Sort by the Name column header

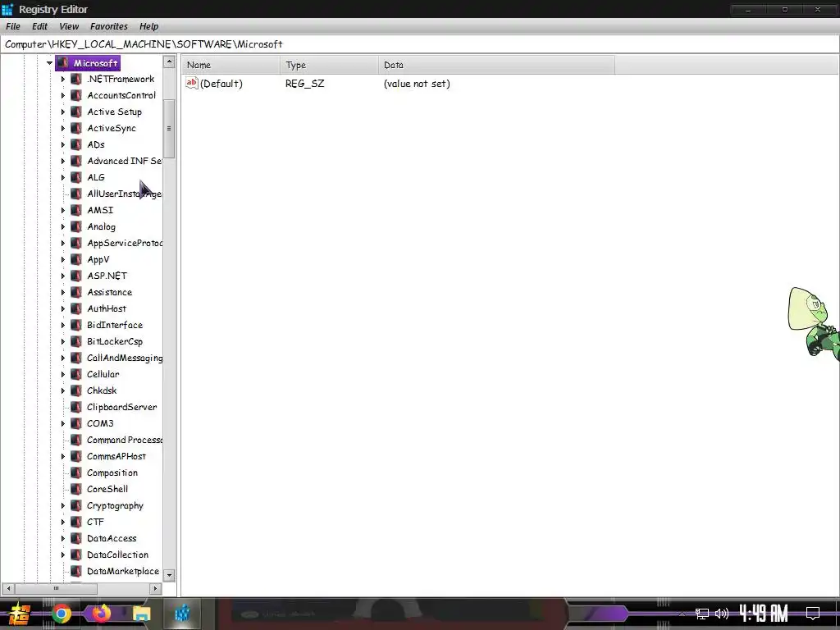point(231,65)
